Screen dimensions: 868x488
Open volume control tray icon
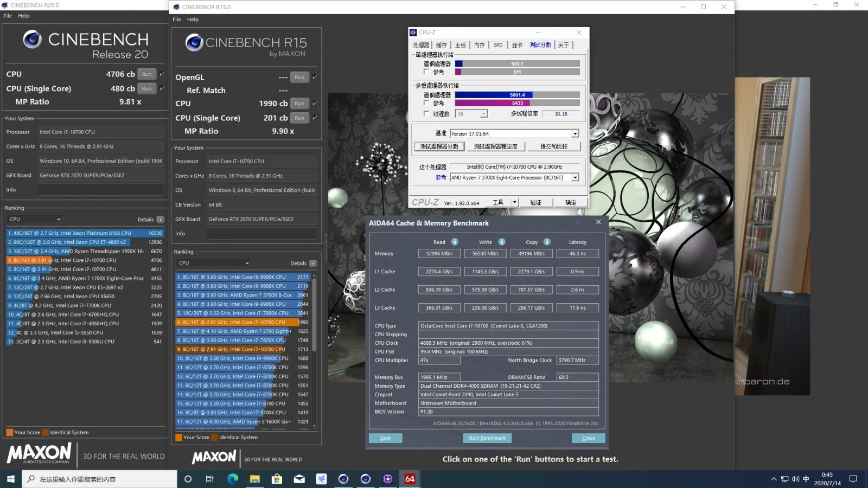tap(795, 479)
